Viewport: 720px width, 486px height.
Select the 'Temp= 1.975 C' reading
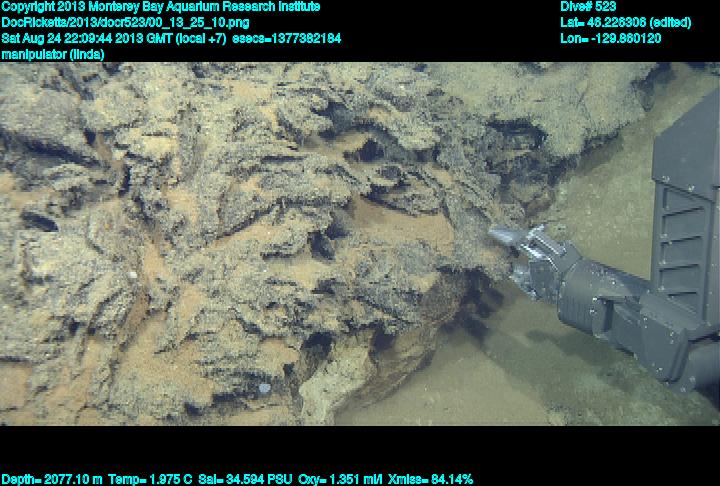click(x=150, y=480)
